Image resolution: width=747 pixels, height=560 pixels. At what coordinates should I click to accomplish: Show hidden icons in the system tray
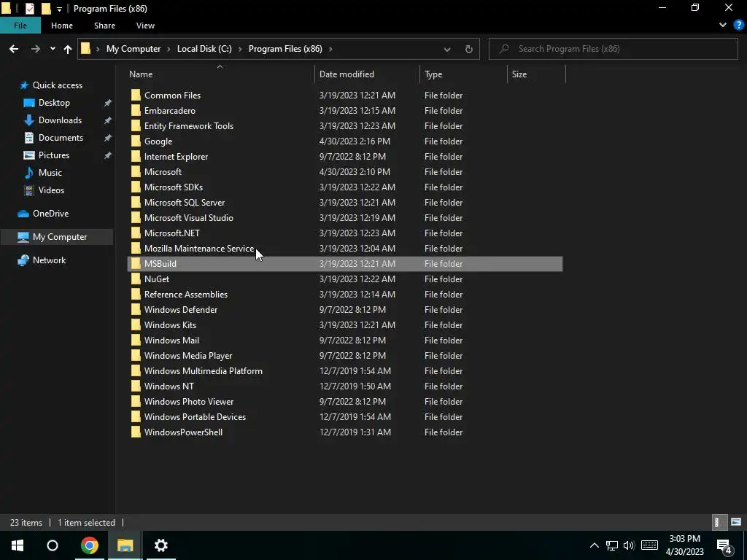[594, 545]
